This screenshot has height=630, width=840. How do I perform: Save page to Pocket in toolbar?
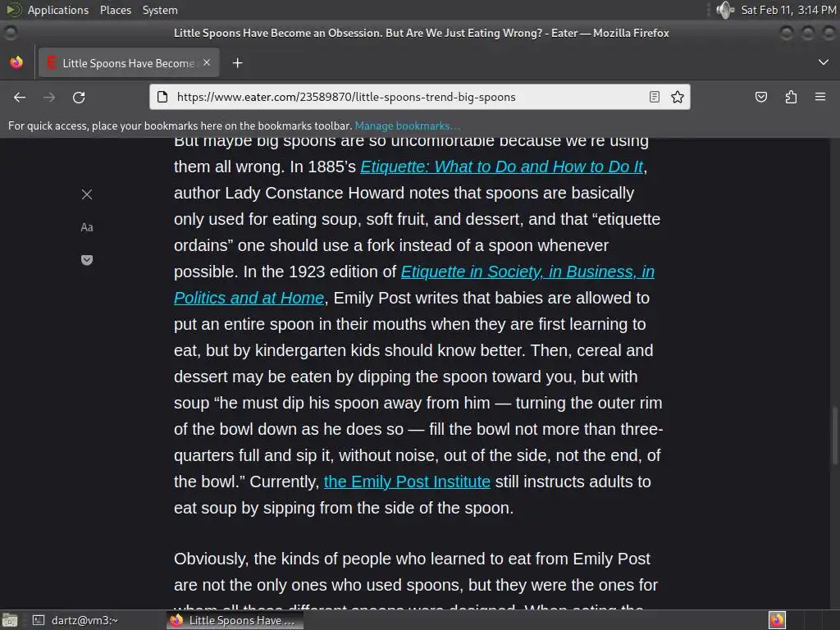(x=760, y=97)
